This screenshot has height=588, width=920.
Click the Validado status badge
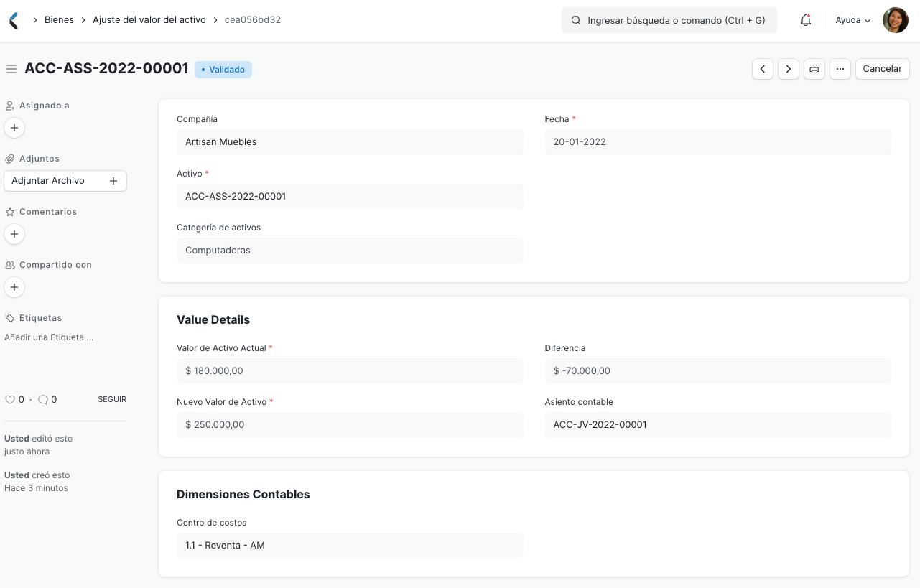pyautogui.click(x=223, y=70)
